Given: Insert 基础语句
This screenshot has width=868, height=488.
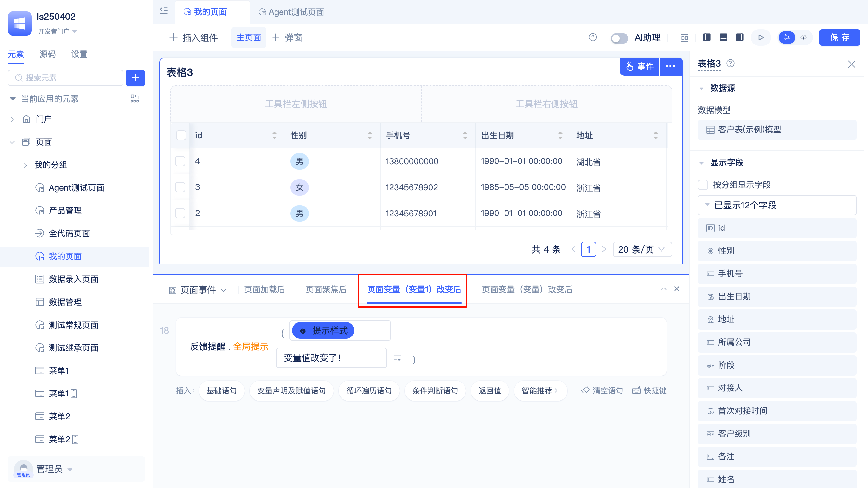Looking at the screenshot, I should 221,390.
